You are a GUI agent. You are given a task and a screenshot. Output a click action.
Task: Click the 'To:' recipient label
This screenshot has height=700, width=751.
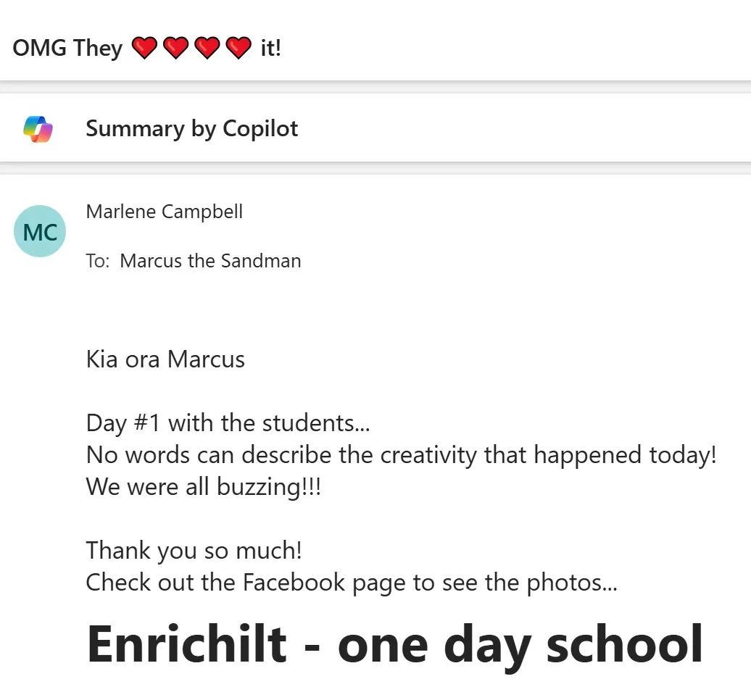click(x=98, y=262)
